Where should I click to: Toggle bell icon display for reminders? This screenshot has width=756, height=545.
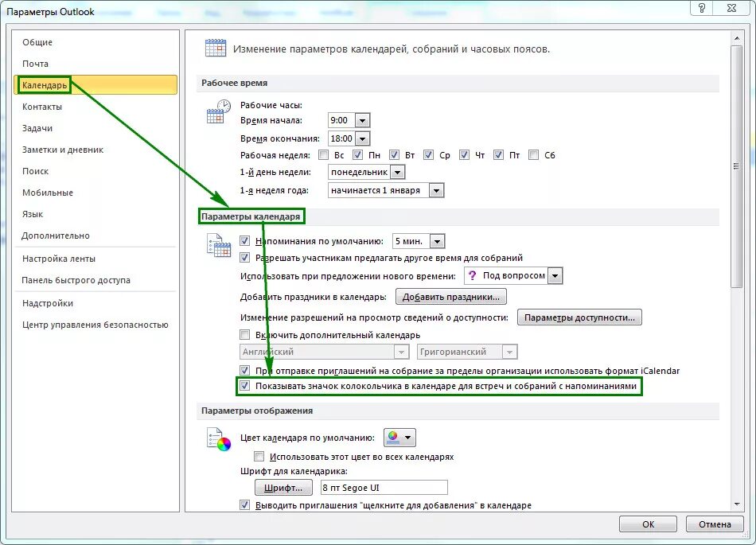pyautogui.click(x=245, y=386)
